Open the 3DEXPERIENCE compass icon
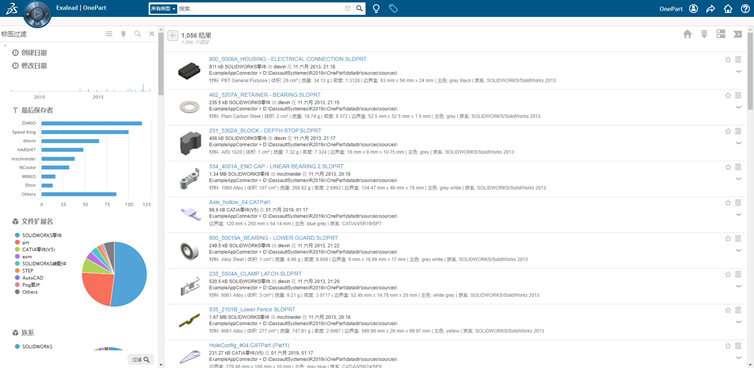Image resolution: width=754 pixels, height=368 pixels. 37,15
